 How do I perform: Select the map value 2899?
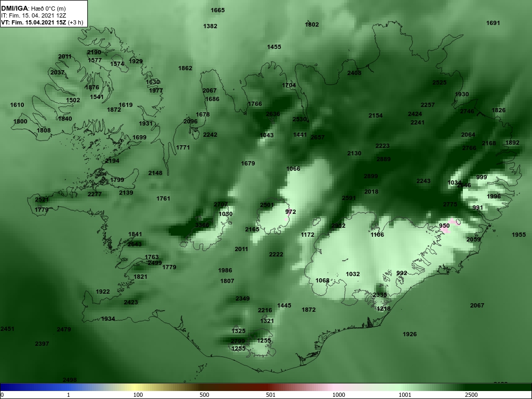(x=370, y=176)
